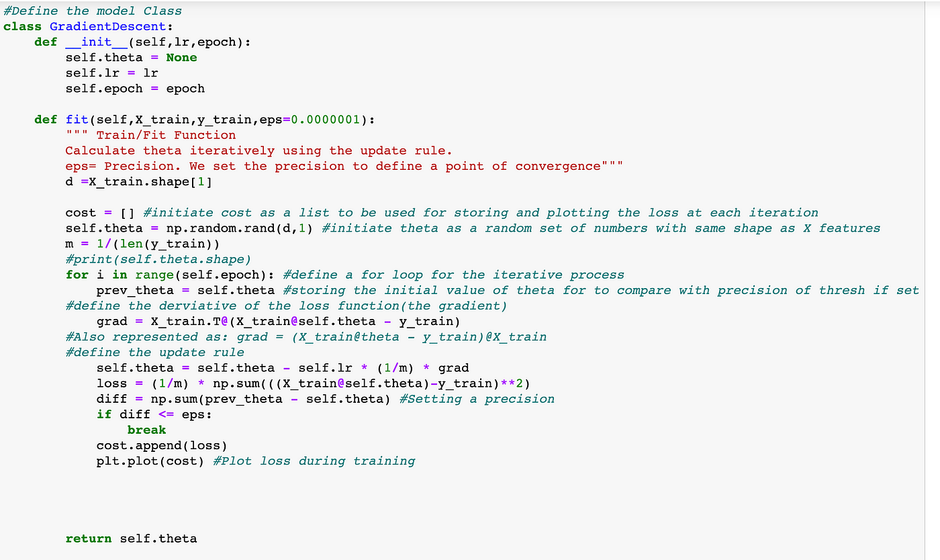The width and height of the screenshot is (940, 560).
Task: Click the '#Also represented as: grad' comment
Action: pos(306,336)
